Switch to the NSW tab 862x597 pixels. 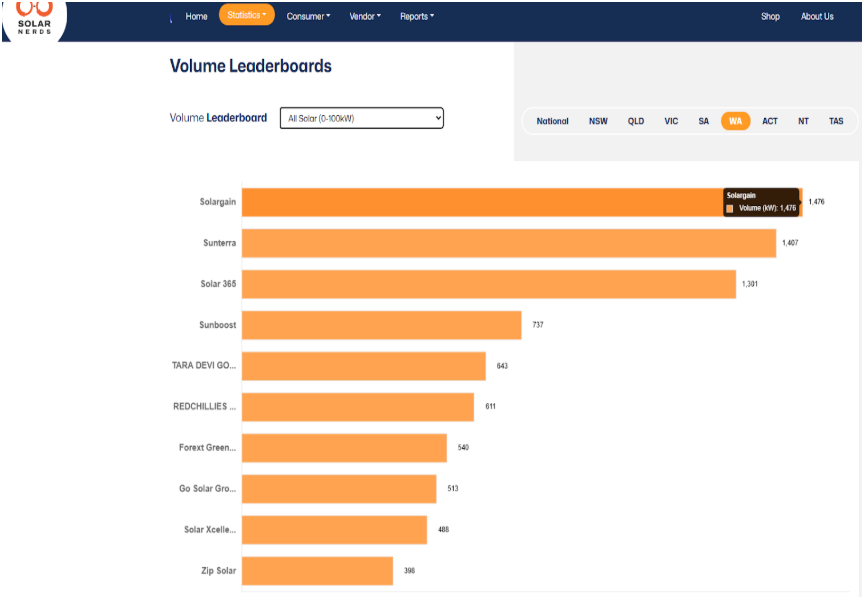coord(598,121)
